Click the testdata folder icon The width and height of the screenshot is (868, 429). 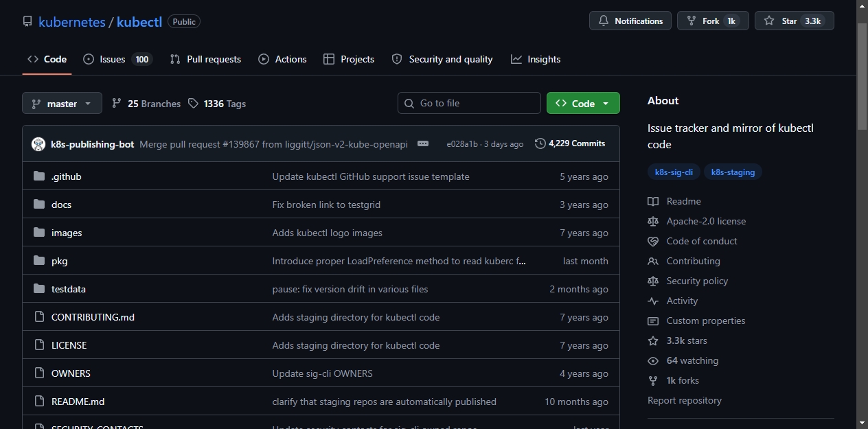tap(39, 289)
